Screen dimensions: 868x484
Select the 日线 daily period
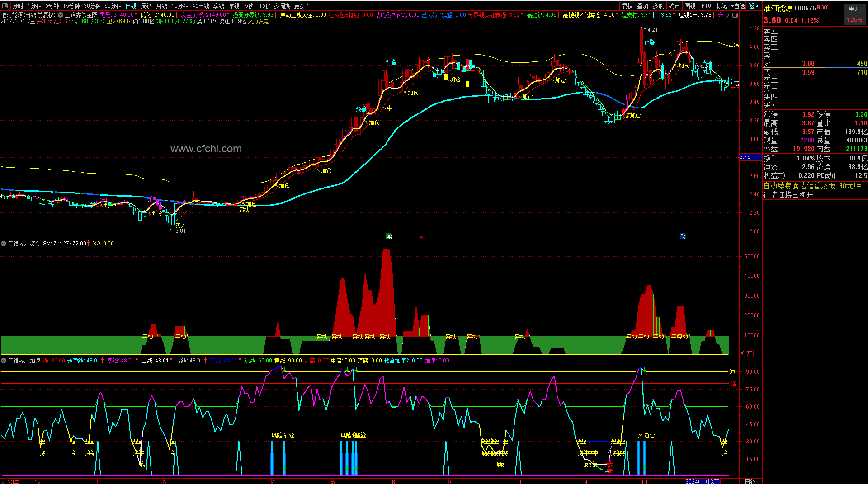click(131, 6)
